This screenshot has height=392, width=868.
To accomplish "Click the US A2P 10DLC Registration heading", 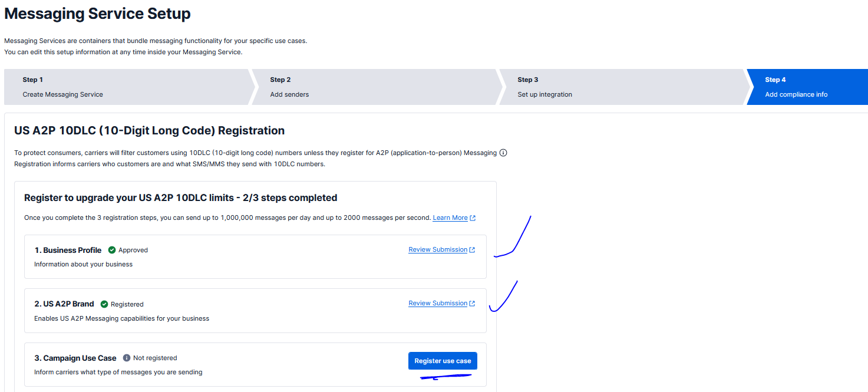I will point(149,130).
